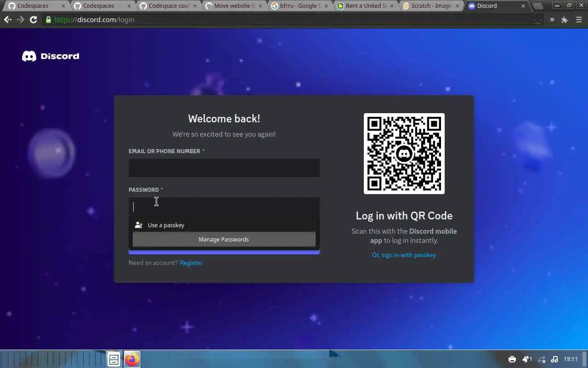
Task: Open the notifications icon in system tray
Action: click(527, 359)
